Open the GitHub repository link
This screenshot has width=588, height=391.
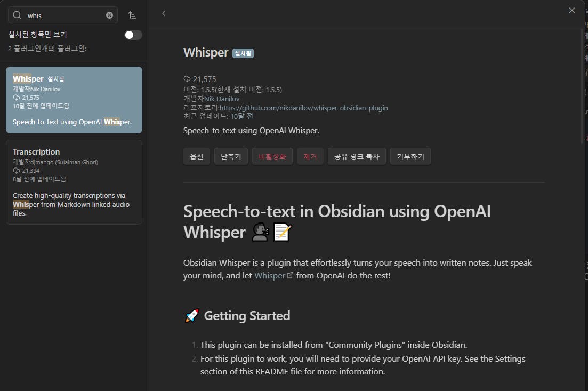click(304, 108)
